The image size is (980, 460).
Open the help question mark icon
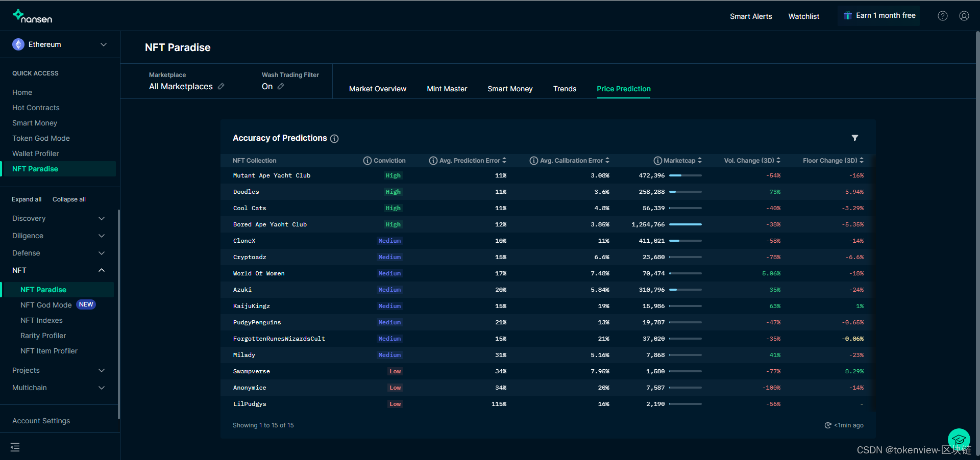[x=943, y=16]
